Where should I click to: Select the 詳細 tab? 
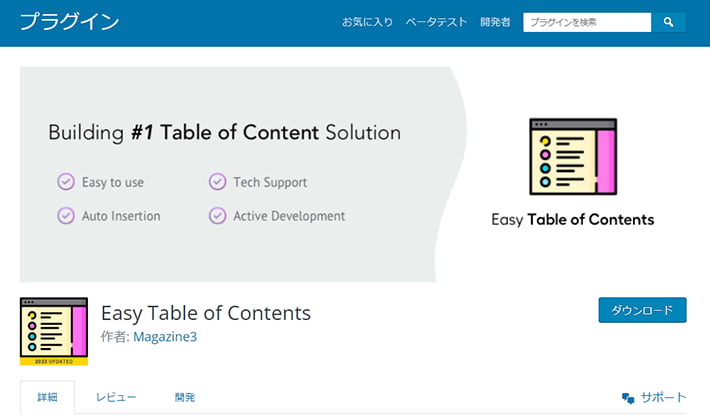point(48,397)
